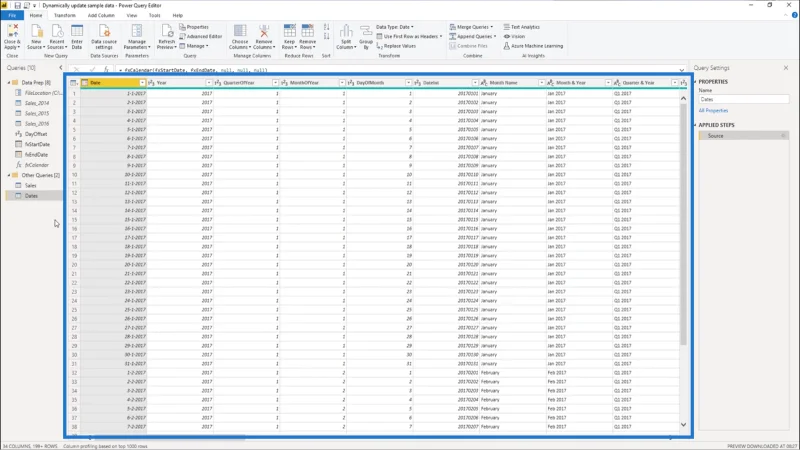Click the Manage Parameters icon

(136, 32)
